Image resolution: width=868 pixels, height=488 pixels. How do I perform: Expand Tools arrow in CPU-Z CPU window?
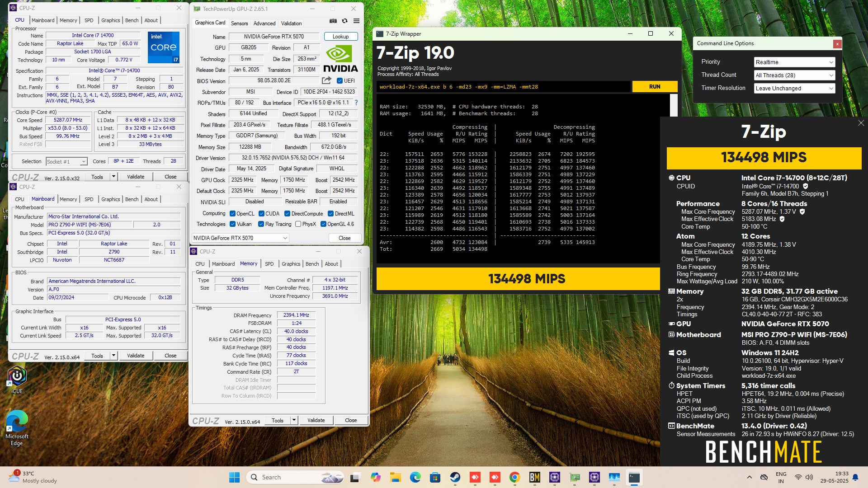113,177
